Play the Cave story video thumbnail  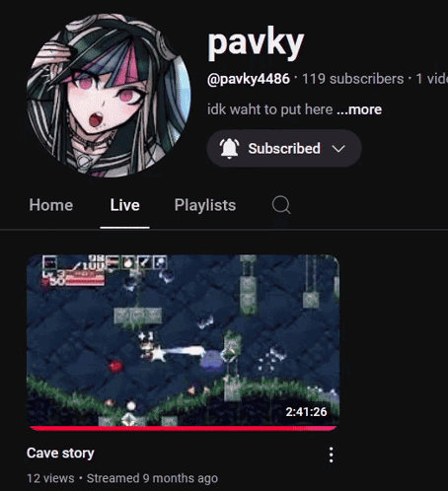(183, 342)
